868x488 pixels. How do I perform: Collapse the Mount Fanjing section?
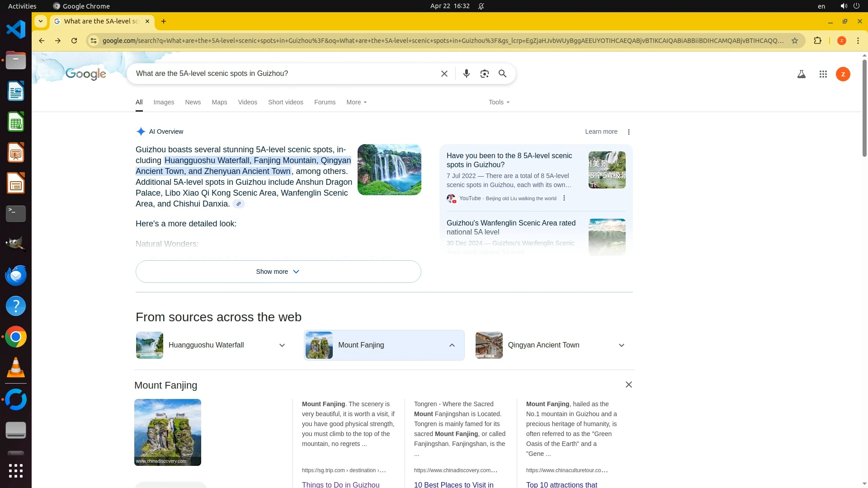coord(452,345)
